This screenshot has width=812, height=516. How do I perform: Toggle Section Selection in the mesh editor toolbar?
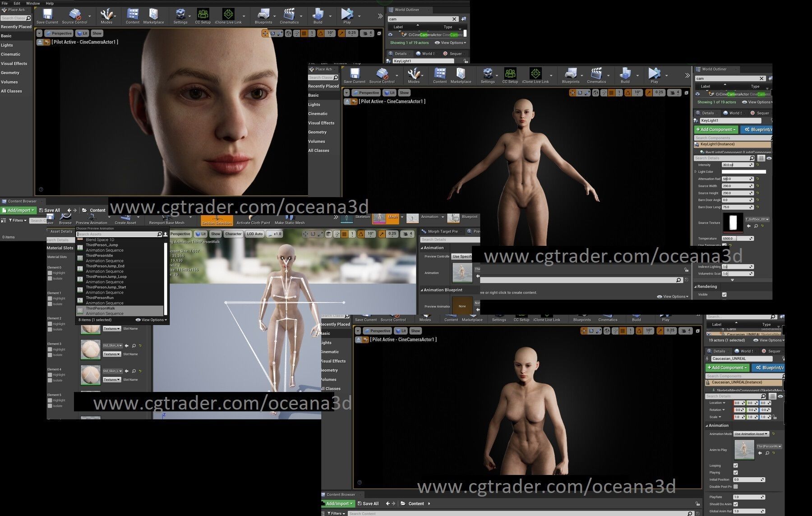click(217, 221)
